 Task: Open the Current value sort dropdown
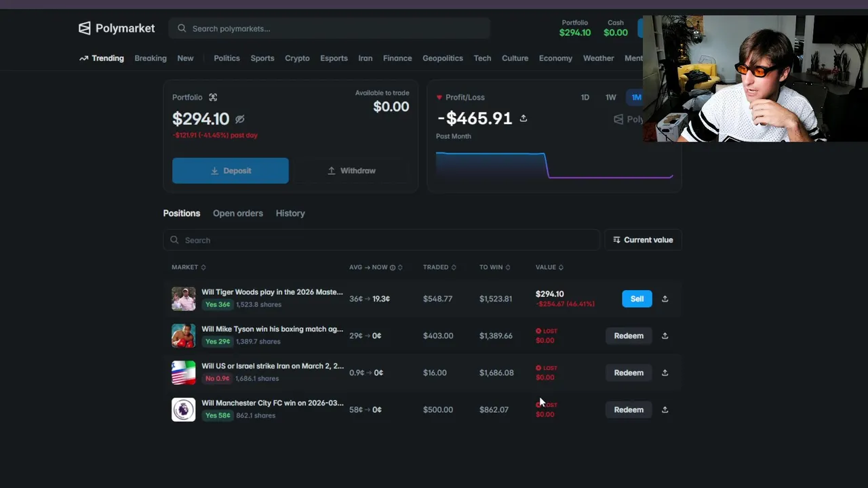tap(643, 240)
